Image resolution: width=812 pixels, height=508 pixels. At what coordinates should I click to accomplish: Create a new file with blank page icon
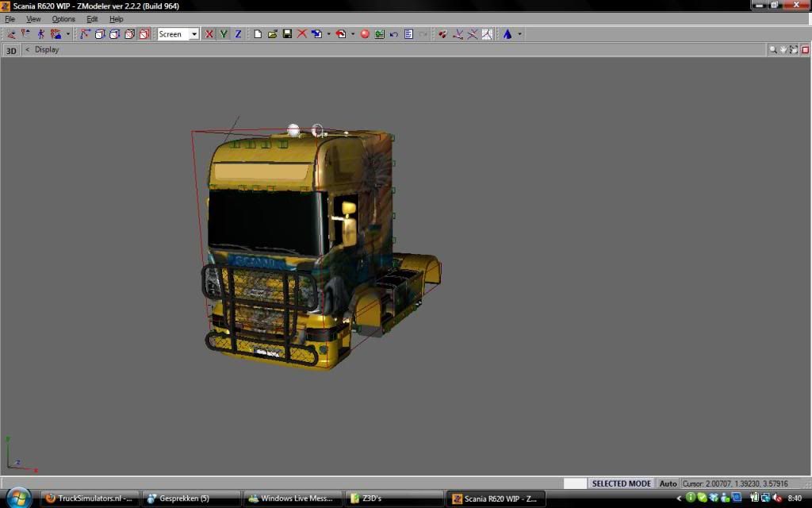pos(258,34)
